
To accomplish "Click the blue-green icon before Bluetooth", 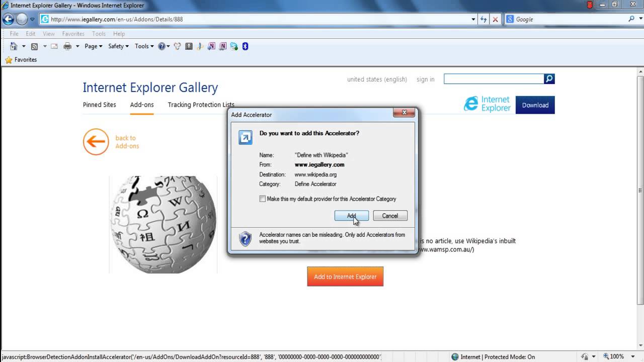I will tap(234, 46).
